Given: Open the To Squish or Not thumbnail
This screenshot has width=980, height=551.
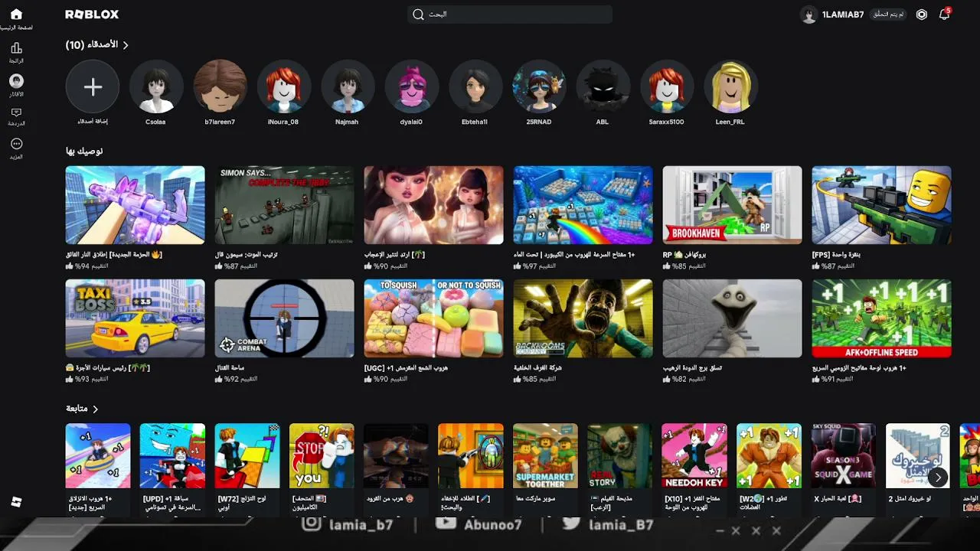Looking at the screenshot, I should click(433, 318).
